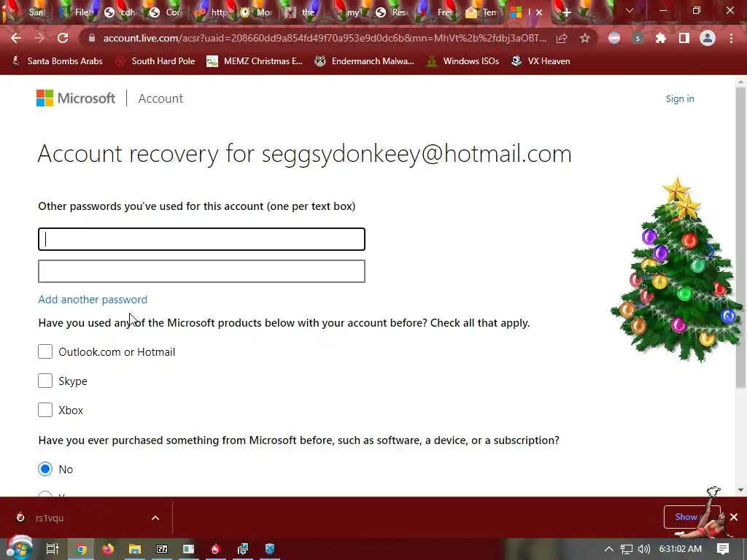Switch to the myT tab
This screenshot has height=560, width=747.
click(x=347, y=12)
